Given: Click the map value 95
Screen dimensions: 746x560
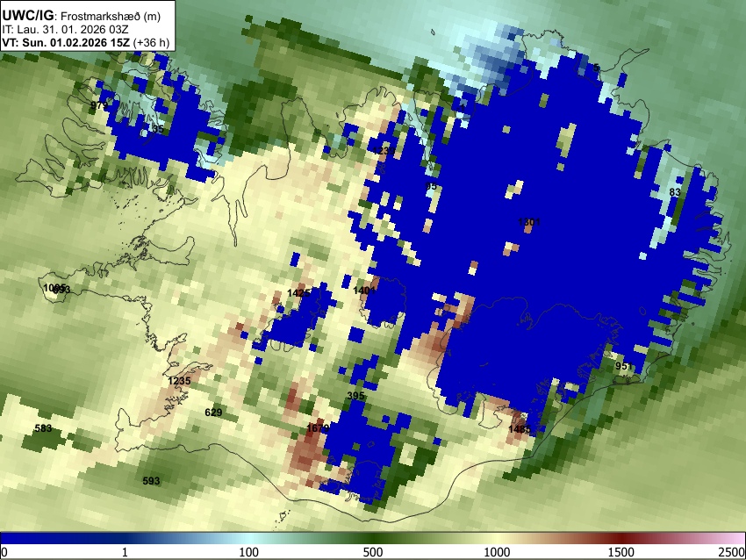Looking at the screenshot, I should (431, 186).
